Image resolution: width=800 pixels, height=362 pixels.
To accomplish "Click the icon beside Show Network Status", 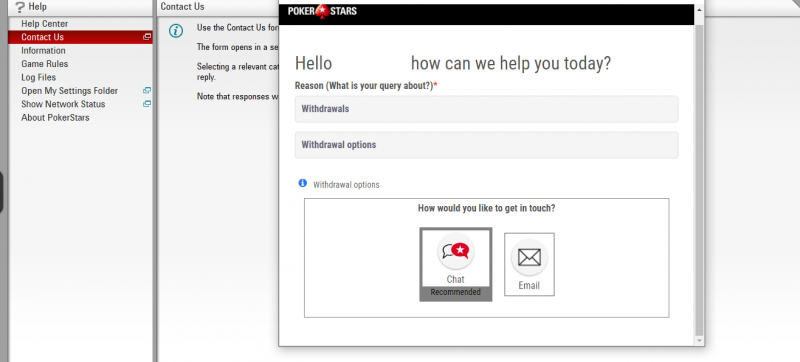I will [x=147, y=104].
